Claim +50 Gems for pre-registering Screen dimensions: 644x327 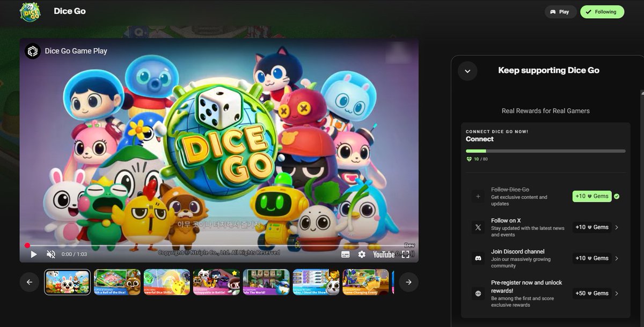pyautogui.click(x=592, y=293)
